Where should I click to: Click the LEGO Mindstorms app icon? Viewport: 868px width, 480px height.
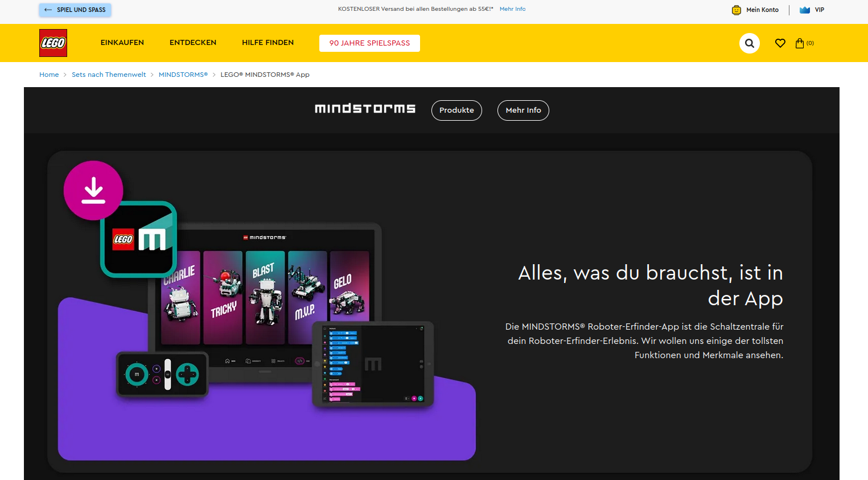(x=139, y=239)
